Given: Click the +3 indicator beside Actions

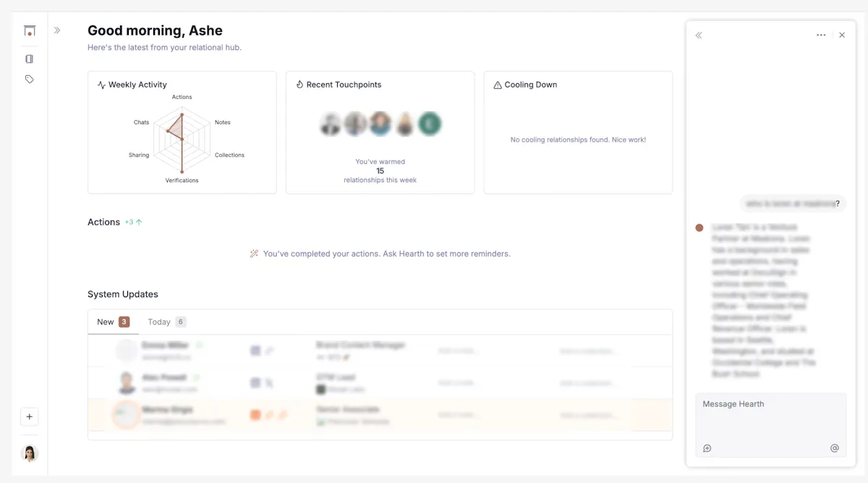Looking at the screenshot, I should tap(134, 222).
